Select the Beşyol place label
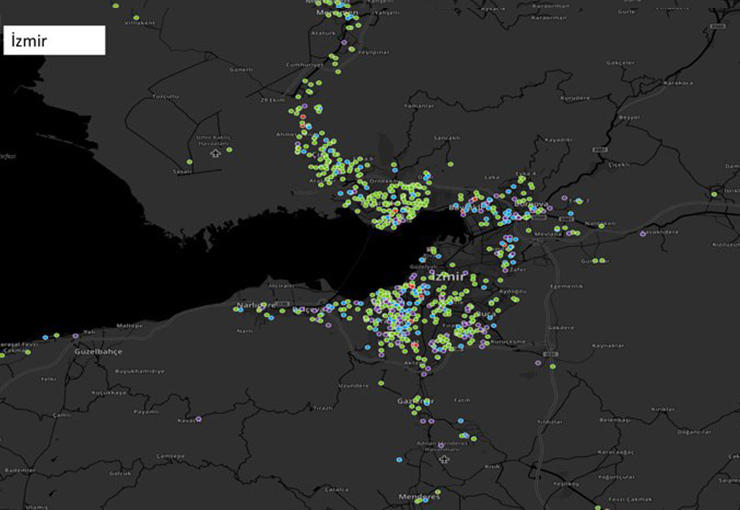The height and width of the screenshot is (510, 740). 628,117
